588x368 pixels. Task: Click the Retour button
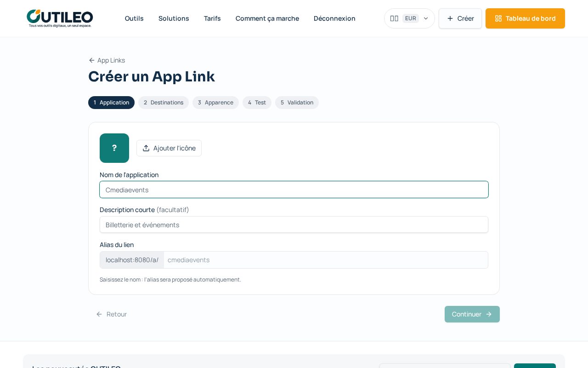click(111, 314)
